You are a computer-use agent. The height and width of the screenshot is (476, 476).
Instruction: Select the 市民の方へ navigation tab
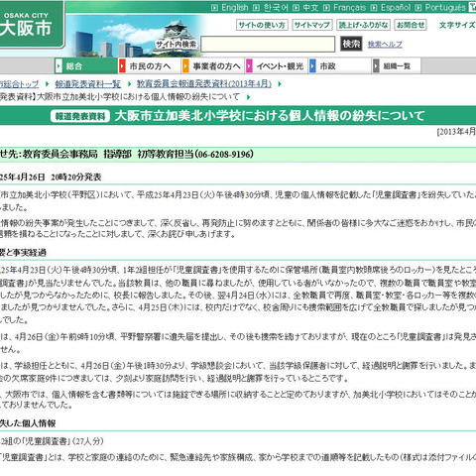(x=150, y=66)
